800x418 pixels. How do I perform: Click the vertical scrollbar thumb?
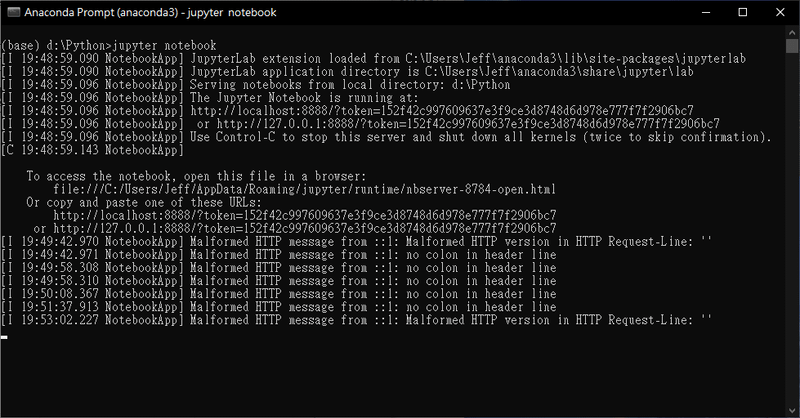(792, 45)
